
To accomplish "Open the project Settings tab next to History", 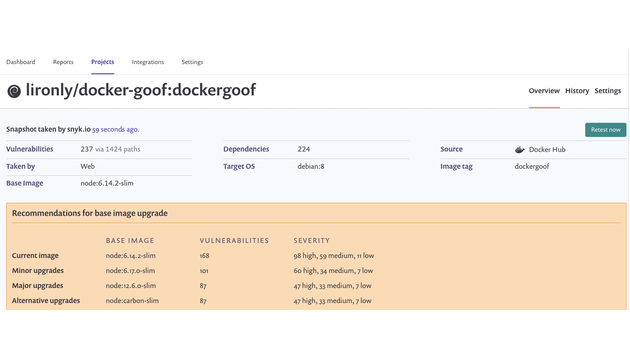I will (x=608, y=91).
